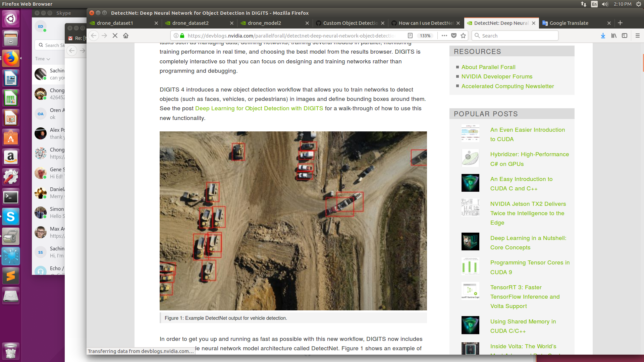Follow the Deep Learning for Object Detection link
The image size is (644, 362).
pyautogui.click(x=259, y=108)
